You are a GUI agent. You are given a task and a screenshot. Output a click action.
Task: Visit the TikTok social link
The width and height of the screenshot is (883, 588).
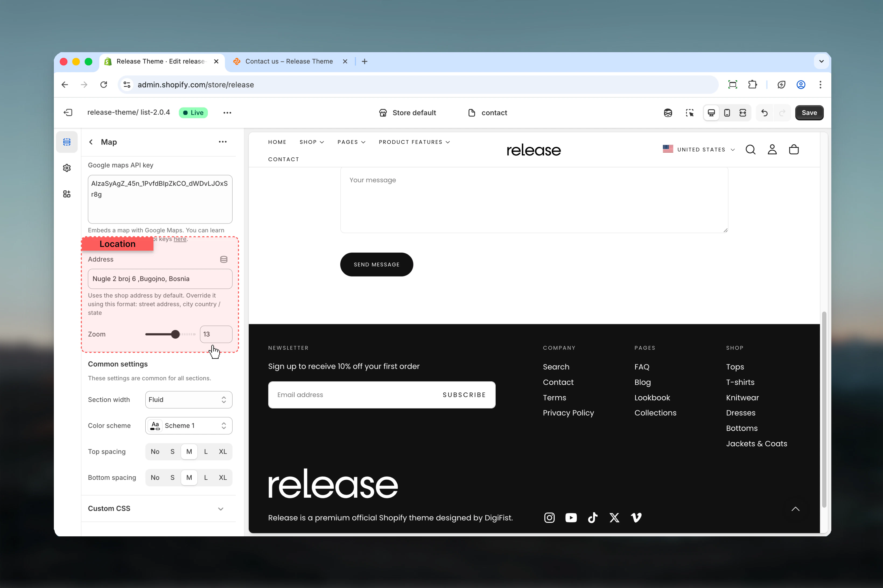[593, 518]
